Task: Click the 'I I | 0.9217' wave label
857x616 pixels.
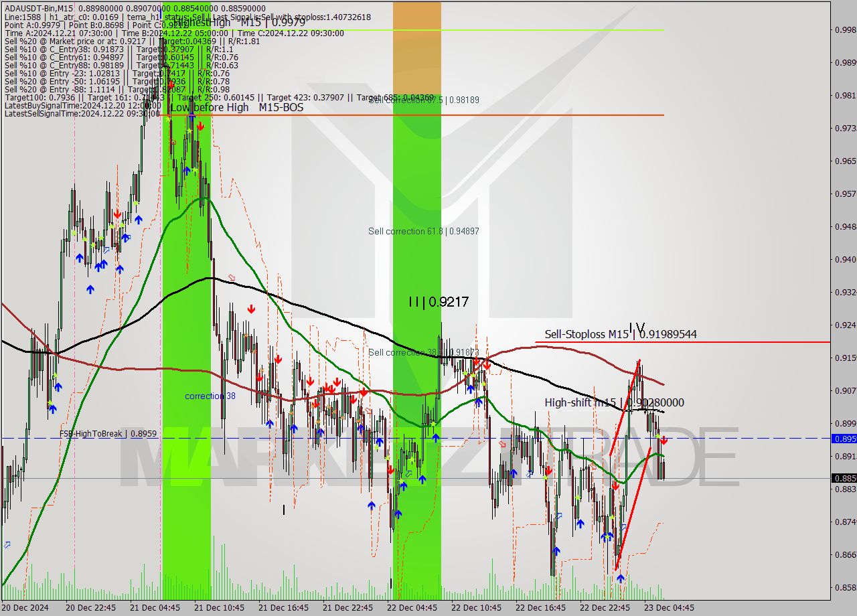Action: 439,302
